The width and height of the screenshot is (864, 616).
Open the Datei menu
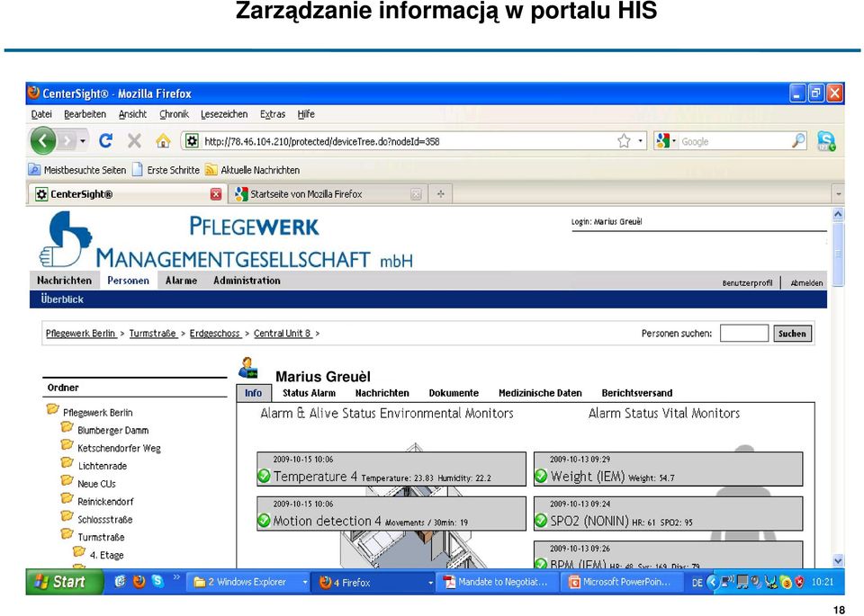coord(41,114)
